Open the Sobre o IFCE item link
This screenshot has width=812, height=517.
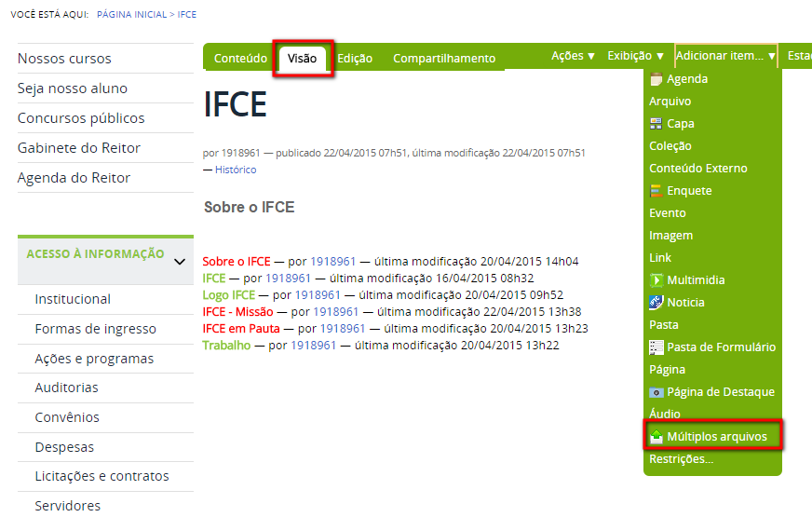237,261
